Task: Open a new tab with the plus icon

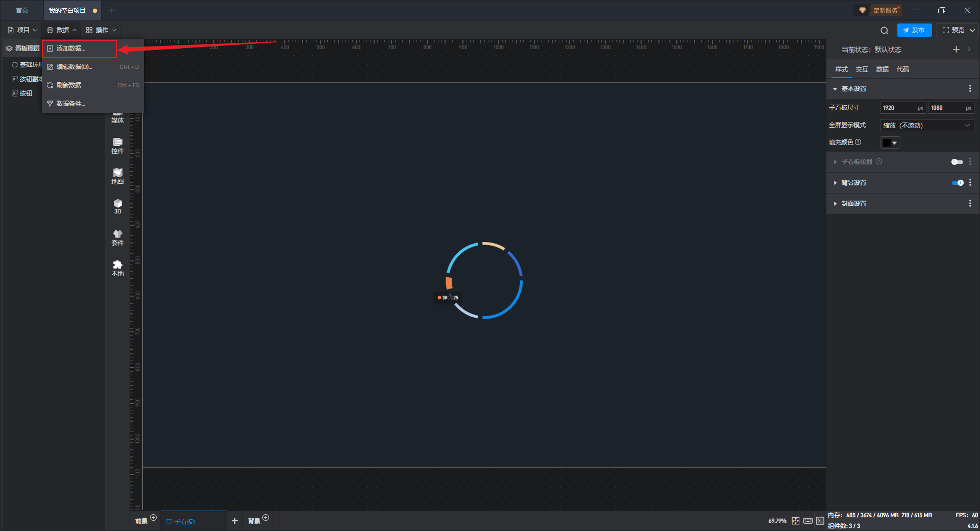Action: (112, 11)
